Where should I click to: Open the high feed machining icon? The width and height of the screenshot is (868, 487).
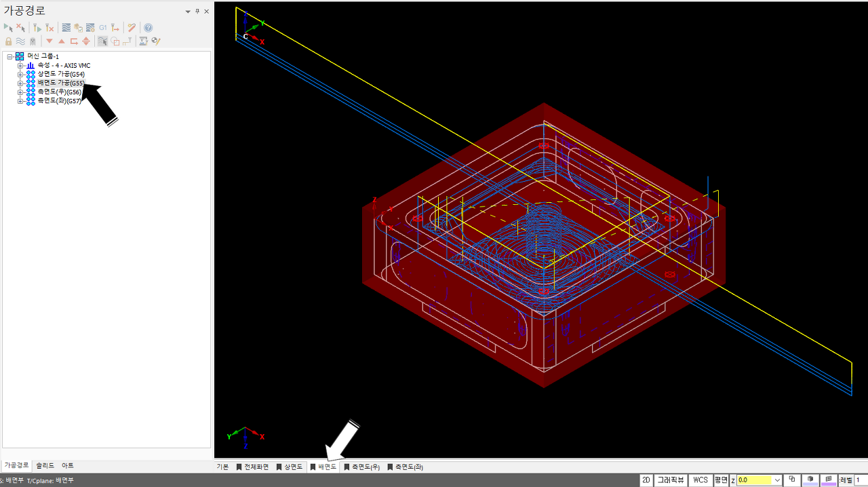pyautogui.click(x=115, y=28)
